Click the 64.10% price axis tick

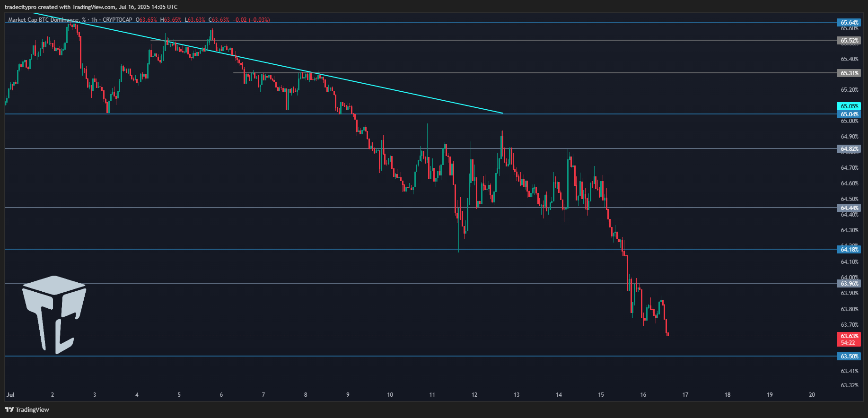pos(850,262)
